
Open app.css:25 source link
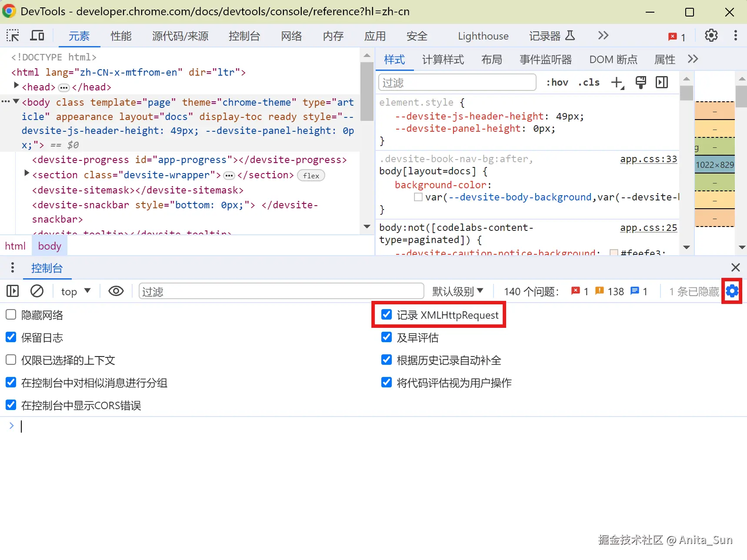649,228
